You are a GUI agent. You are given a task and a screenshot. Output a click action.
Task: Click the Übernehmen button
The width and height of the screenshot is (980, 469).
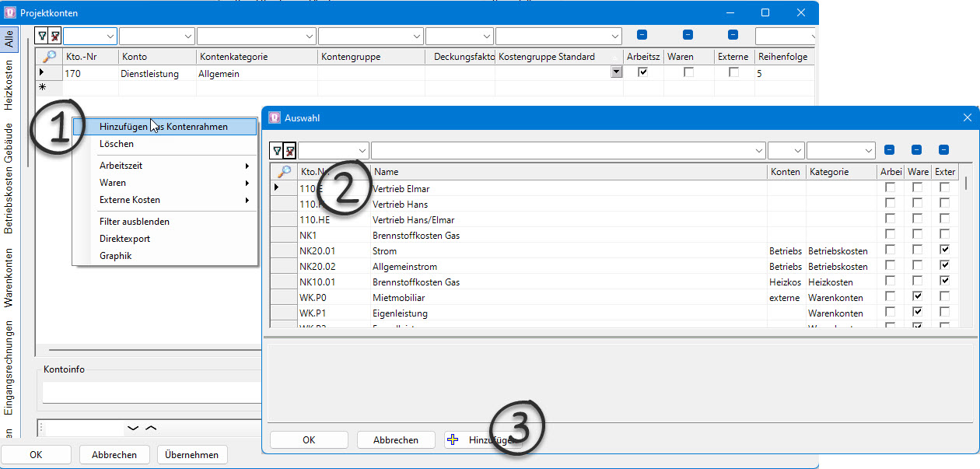192,455
